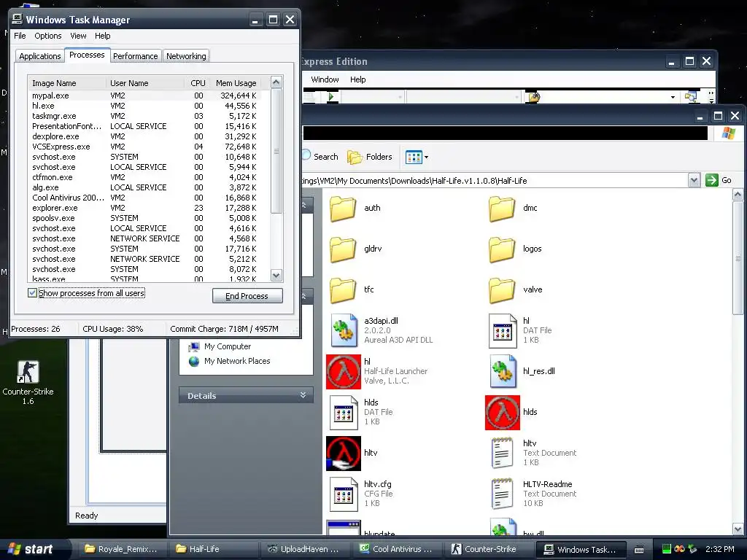Viewport: 747px width, 560px height.
Task: Click the Search toolbar button in Explorer
Action: [320, 157]
